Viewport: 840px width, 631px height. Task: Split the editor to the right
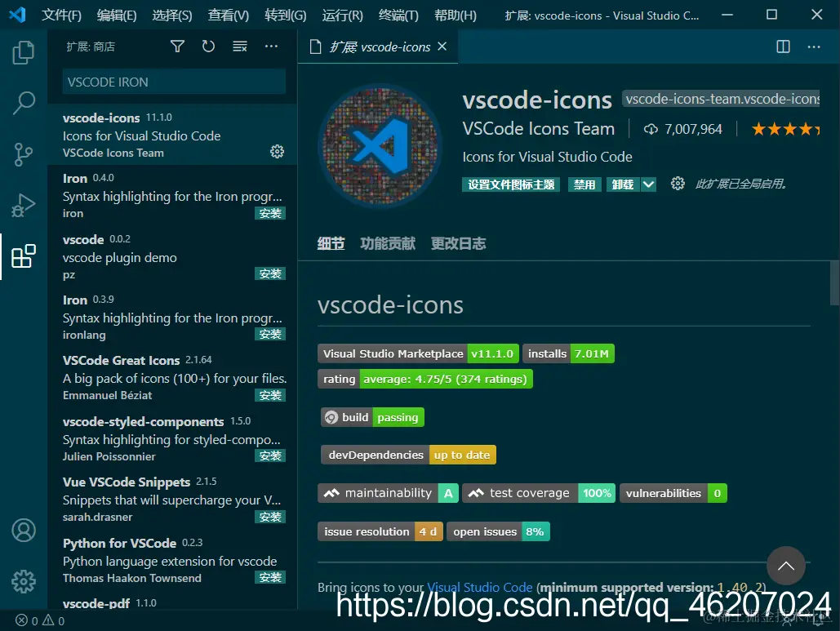(x=783, y=47)
